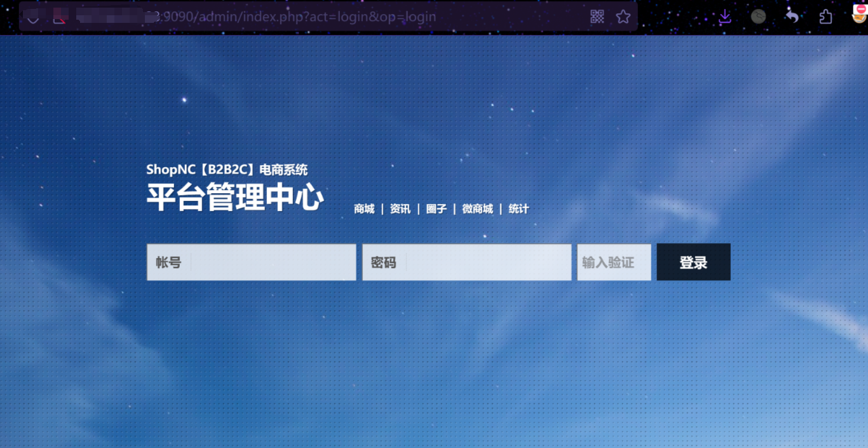This screenshot has height=448, width=868.
Task: Open the 微商城 link
Action: click(478, 209)
